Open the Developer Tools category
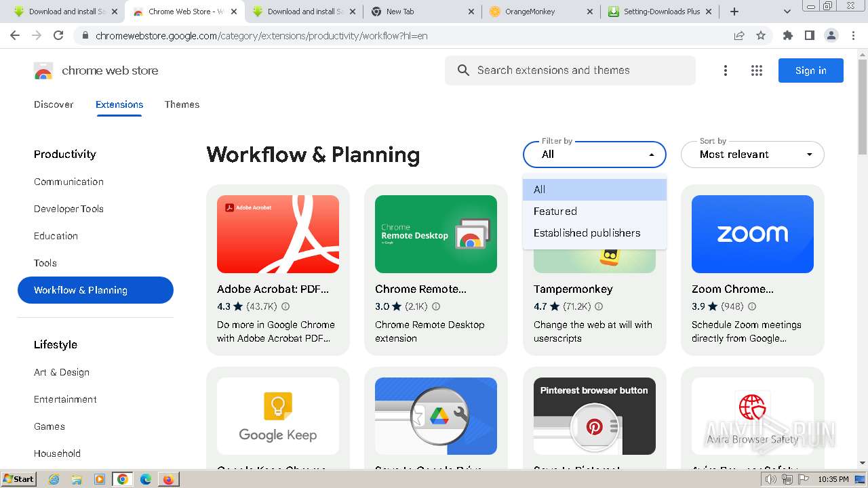868x488 pixels. pyautogui.click(x=69, y=209)
